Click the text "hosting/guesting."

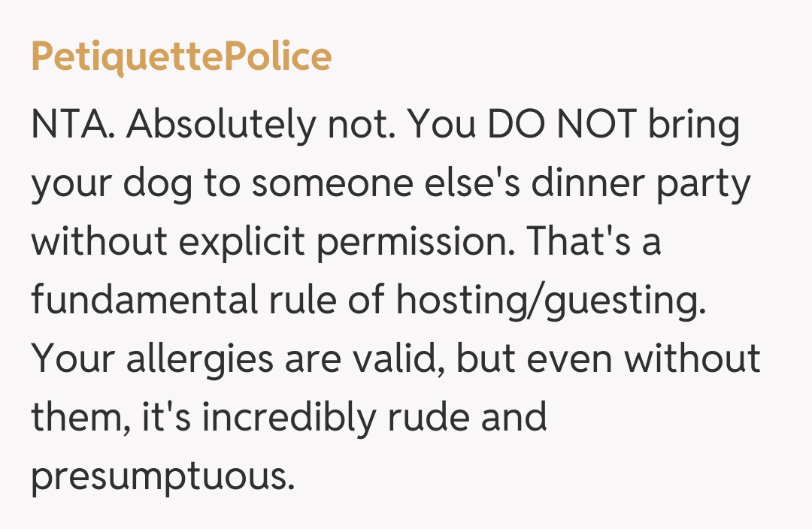[553, 301]
